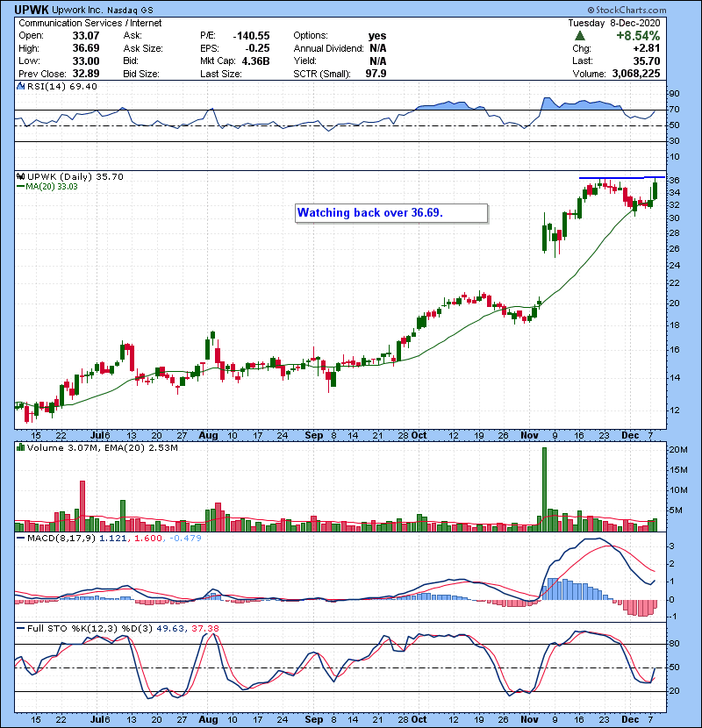Click the Nasdaq GS exchange label

pyautogui.click(x=130, y=11)
